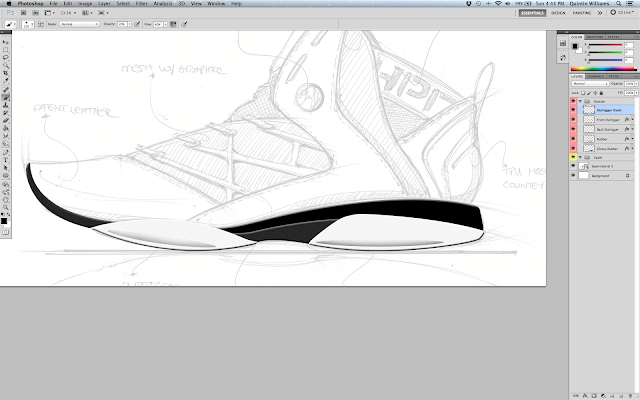Expand Rubber layer effects
640x400 pixels.
633,139
